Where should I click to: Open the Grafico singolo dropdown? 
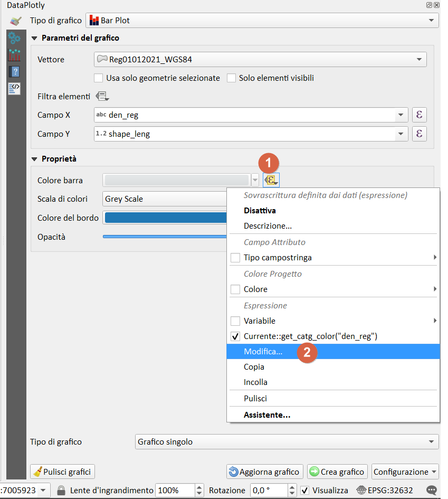[x=283, y=441]
